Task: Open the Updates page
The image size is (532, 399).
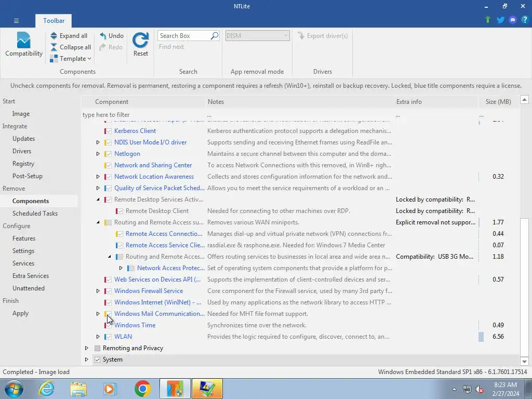Action: (x=23, y=138)
